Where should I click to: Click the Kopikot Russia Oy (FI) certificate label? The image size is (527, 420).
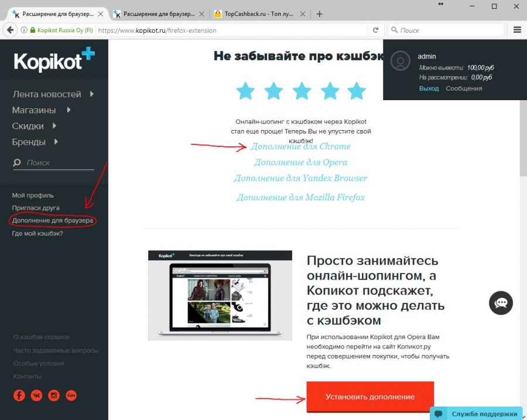pyautogui.click(x=65, y=30)
